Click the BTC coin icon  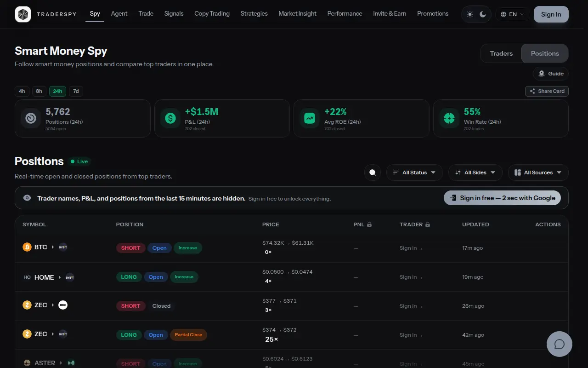27,247
